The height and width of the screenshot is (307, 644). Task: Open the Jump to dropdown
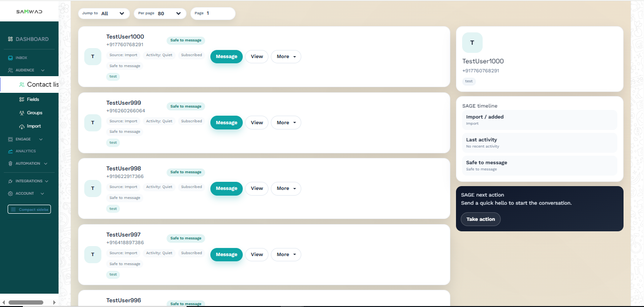pyautogui.click(x=104, y=14)
